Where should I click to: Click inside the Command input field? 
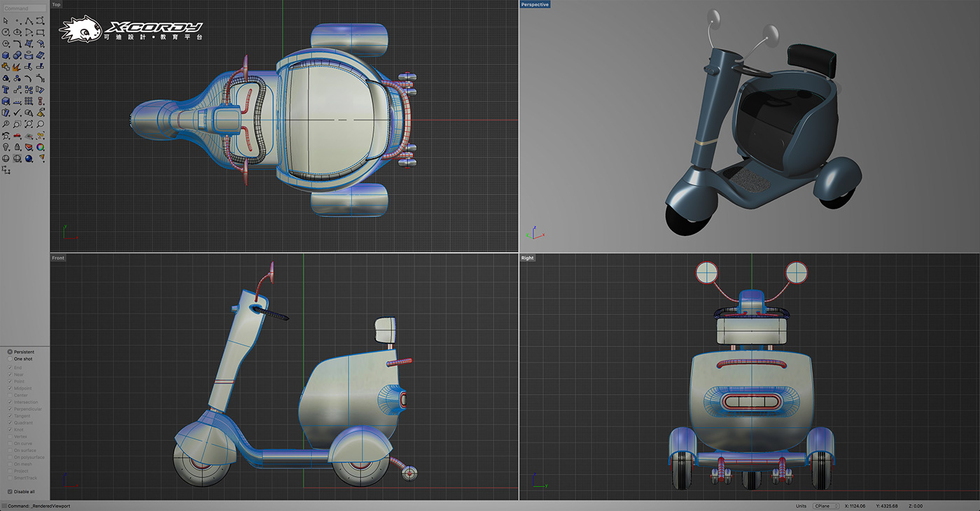tap(24, 8)
